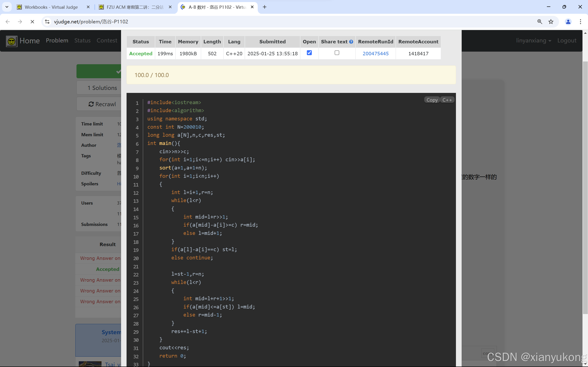Click the browser zoom magnifier icon

(x=540, y=22)
